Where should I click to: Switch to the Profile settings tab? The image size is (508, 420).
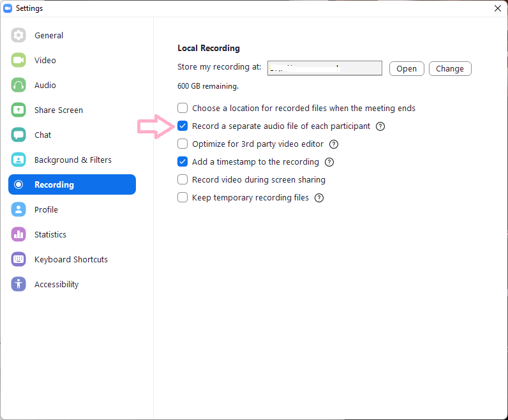coord(46,210)
